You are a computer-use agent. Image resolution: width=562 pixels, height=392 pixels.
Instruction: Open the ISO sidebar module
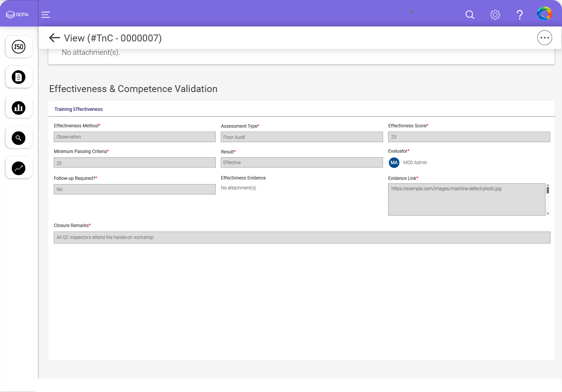click(x=19, y=47)
